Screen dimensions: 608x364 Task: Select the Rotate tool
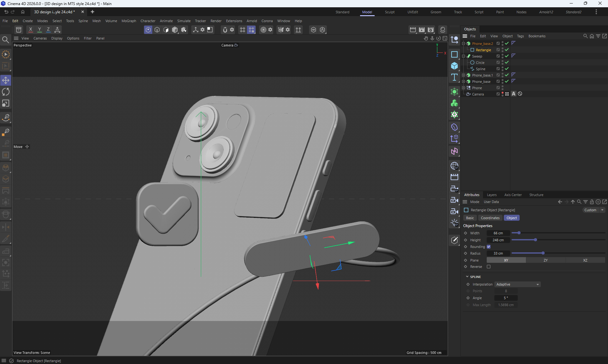pyautogui.click(x=6, y=92)
